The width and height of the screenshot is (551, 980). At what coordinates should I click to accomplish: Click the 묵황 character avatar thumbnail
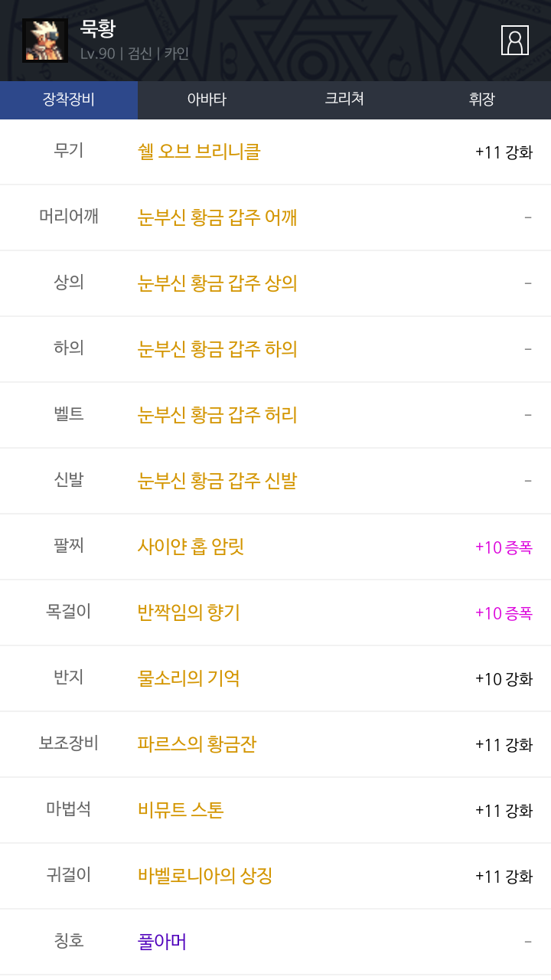coord(45,41)
